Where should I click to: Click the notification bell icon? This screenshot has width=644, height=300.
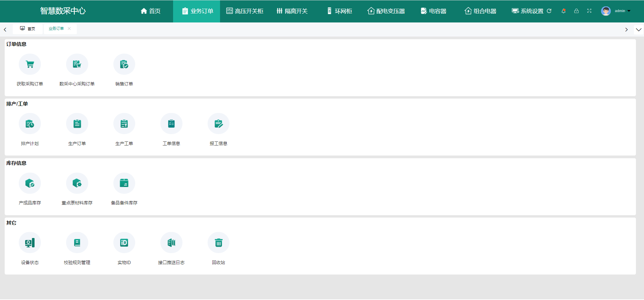563,11
